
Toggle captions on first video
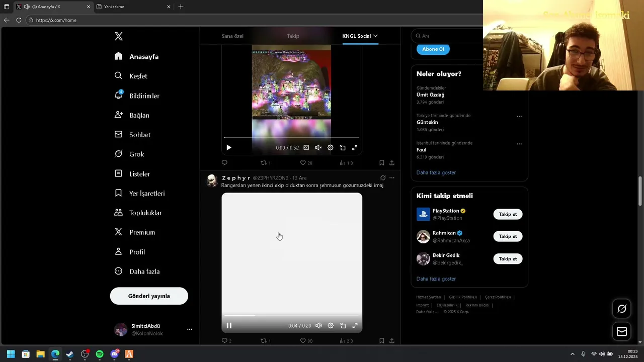(306, 148)
